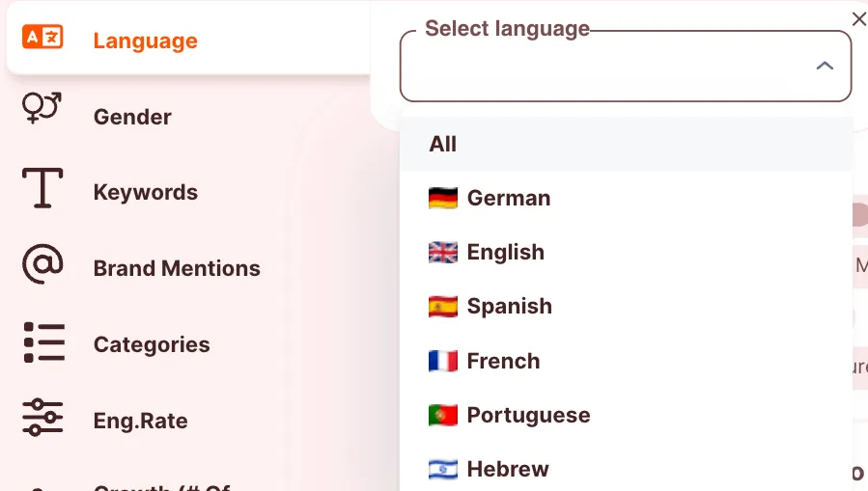Close the filter panel with X

coord(858,19)
